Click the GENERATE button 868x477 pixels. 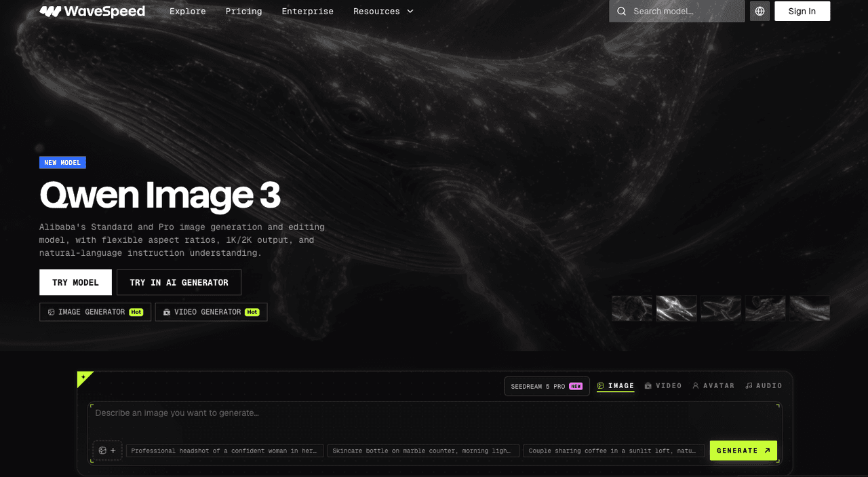[x=743, y=451]
